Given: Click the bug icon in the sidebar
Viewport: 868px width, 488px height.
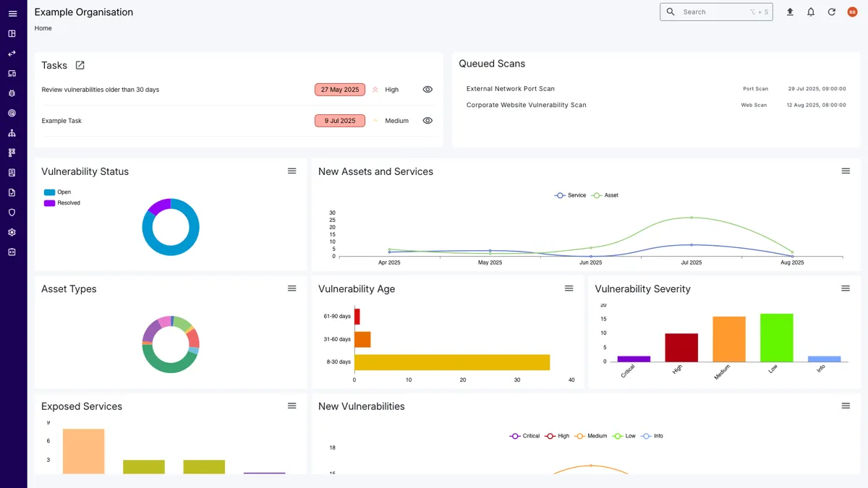Looking at the screenshot, I should [x=12, y=93].
